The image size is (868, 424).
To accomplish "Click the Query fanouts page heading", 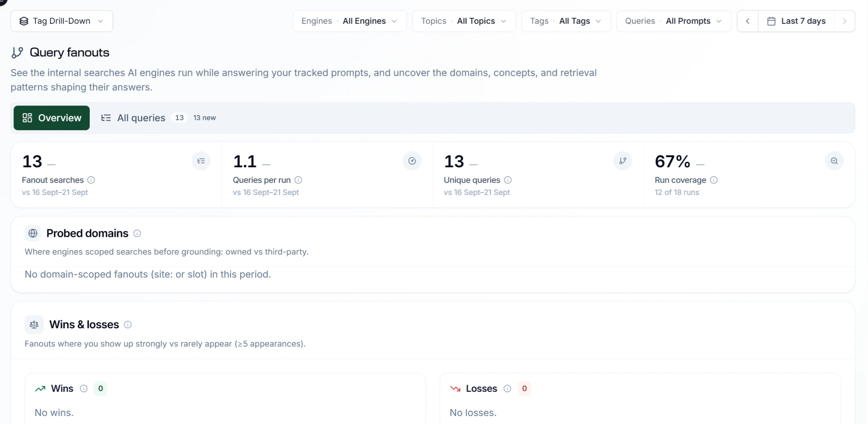I will [70, 53].
